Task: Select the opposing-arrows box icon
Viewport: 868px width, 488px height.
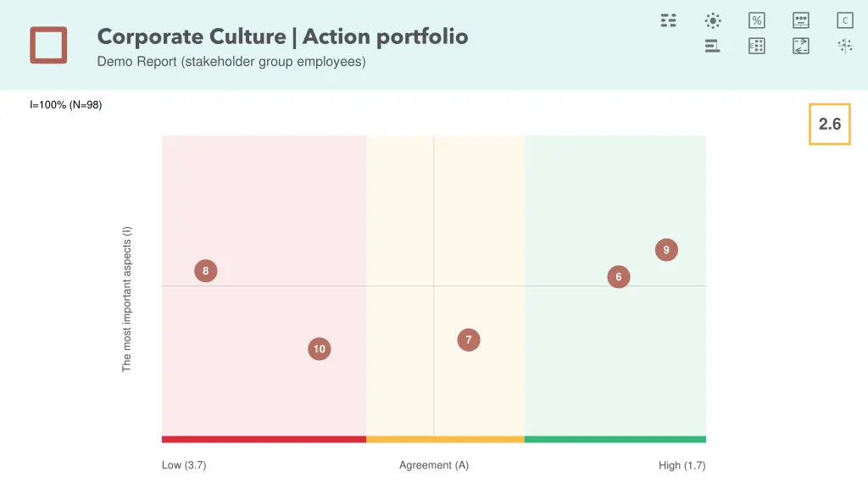Action: coord(801,46)
